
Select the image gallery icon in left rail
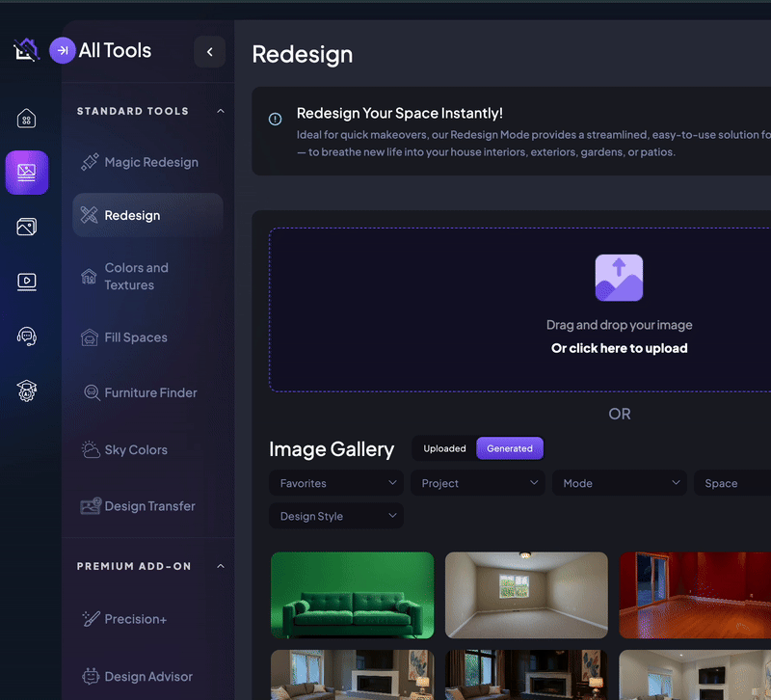click(27, 228)
